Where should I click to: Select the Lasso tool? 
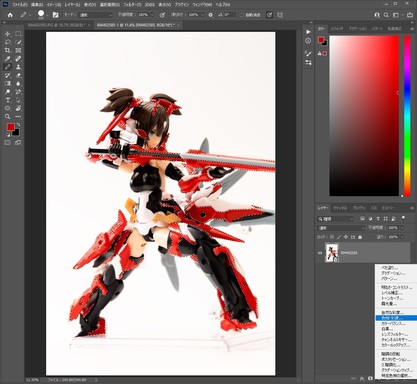point(7,42)
